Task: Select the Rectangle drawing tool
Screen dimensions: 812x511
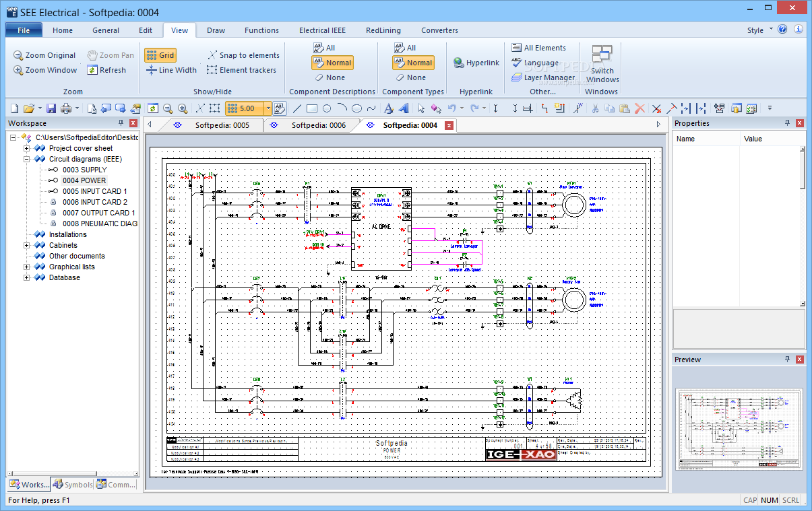Action: tap(312, 108)
